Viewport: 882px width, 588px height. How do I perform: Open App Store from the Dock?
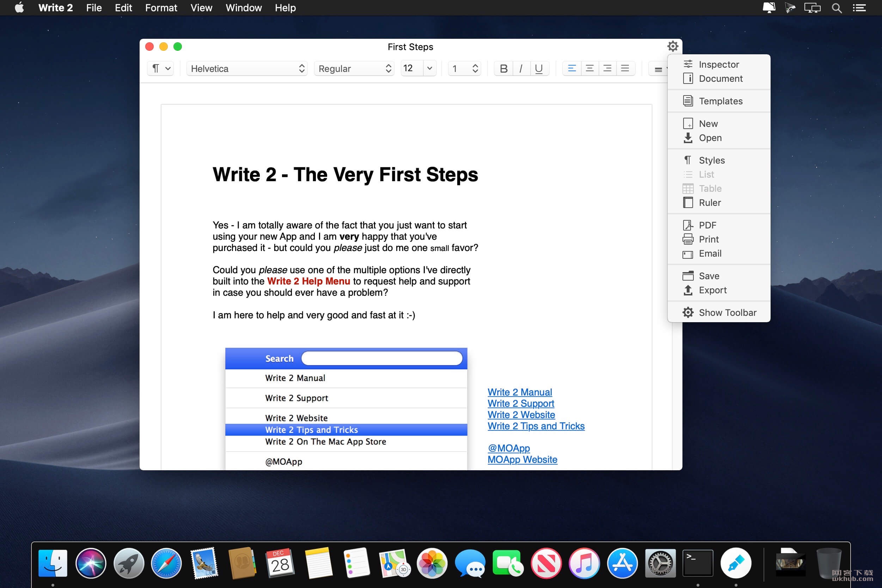(x=622, y=563)
